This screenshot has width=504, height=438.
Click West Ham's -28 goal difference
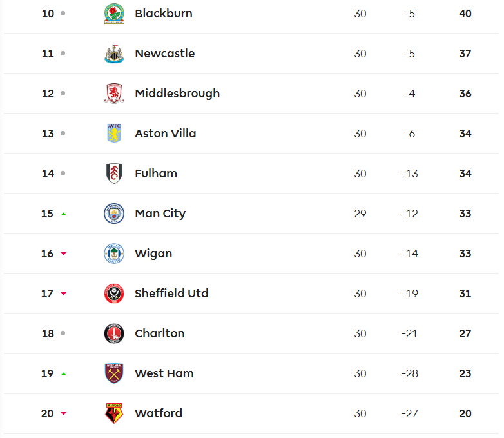coord(409,373)
